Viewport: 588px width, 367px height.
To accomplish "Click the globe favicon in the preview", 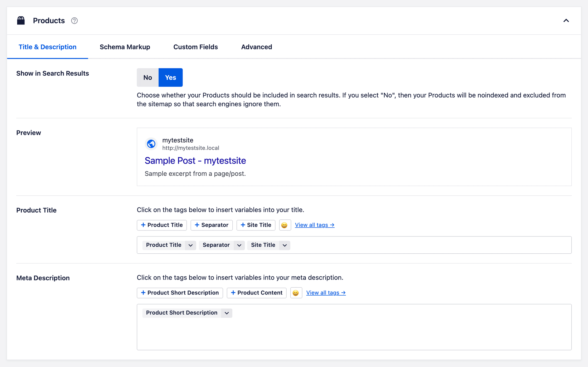I will tap(151, 144).
